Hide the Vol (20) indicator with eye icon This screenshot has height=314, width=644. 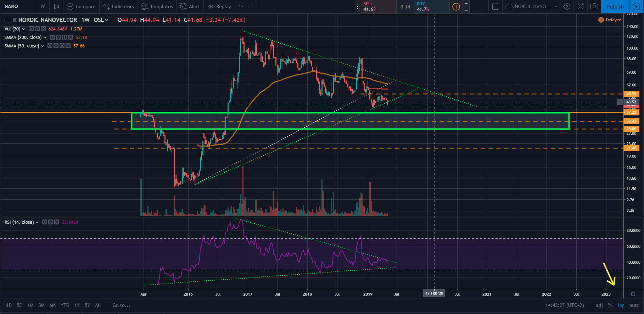[x=31, y=29]
